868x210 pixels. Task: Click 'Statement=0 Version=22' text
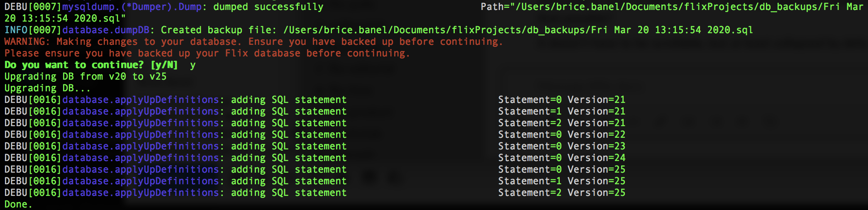coord(561,135)
